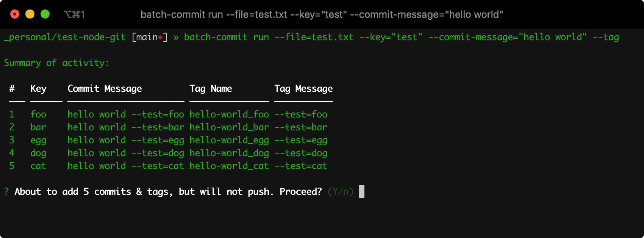Screen dimensions: 644x238
Task: Click the row number 5 cell
Action: click(x=12, y=166)
